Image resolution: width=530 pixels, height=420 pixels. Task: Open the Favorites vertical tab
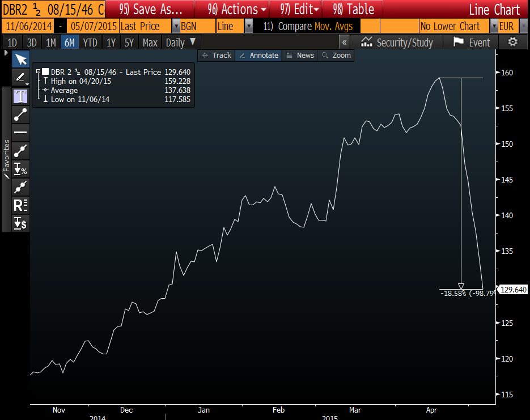(6, 159)
